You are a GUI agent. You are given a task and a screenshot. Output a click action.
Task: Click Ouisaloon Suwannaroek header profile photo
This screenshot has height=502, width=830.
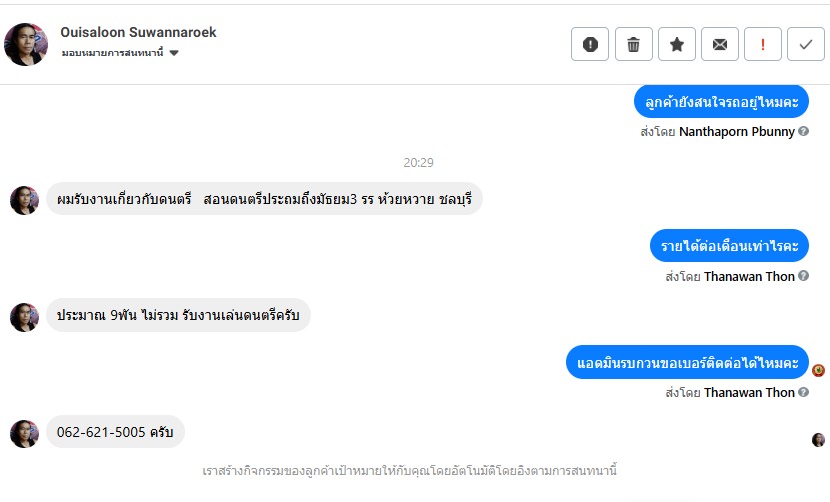pos(26,44)
